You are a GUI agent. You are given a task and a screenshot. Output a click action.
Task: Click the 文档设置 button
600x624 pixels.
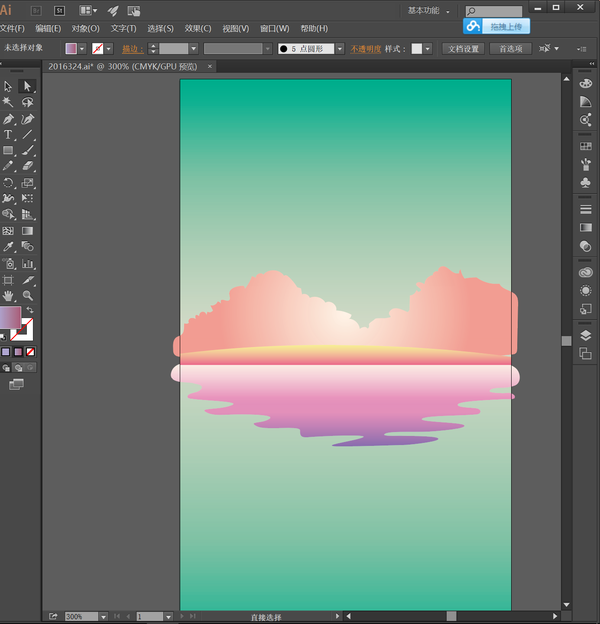pos(464,49)
